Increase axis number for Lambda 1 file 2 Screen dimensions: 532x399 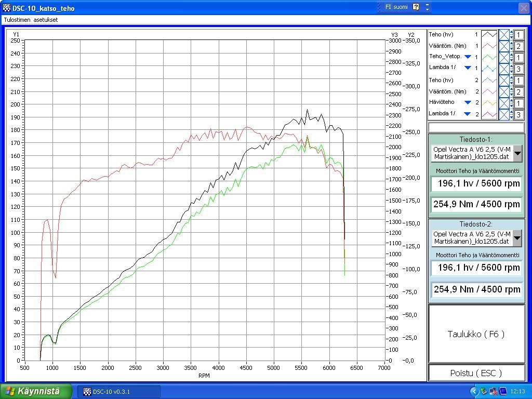(x=512, y=112)
